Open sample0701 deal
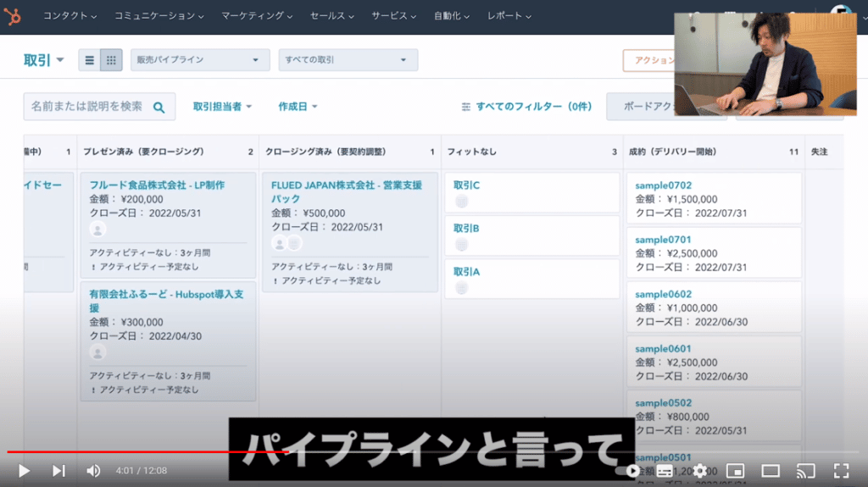 663,240
